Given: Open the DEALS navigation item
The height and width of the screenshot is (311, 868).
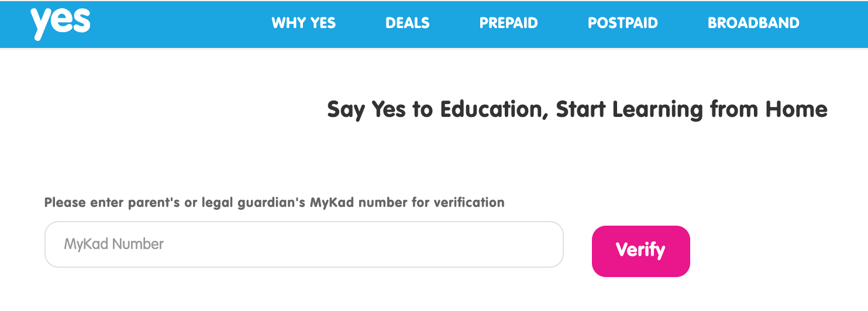Looking at the screenshot, I should tap(408, 23).
